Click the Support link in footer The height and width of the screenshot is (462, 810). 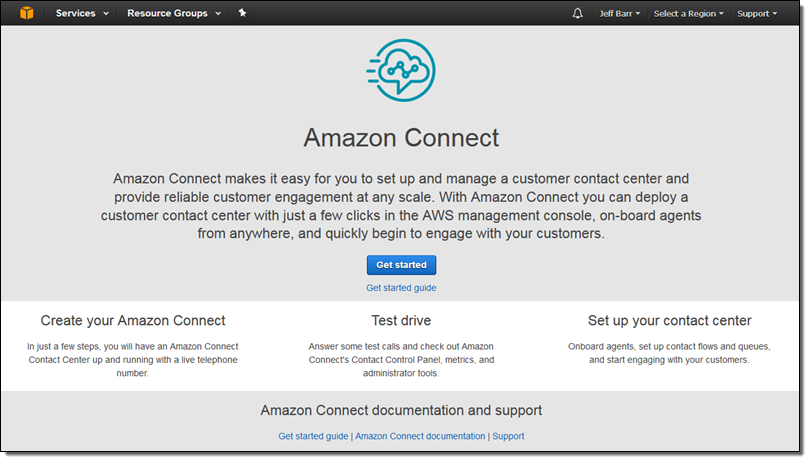508,436
